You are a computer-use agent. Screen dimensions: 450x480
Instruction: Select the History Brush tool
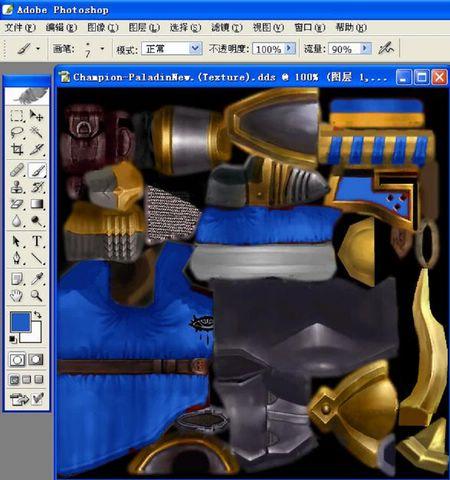tap(37, 187)
